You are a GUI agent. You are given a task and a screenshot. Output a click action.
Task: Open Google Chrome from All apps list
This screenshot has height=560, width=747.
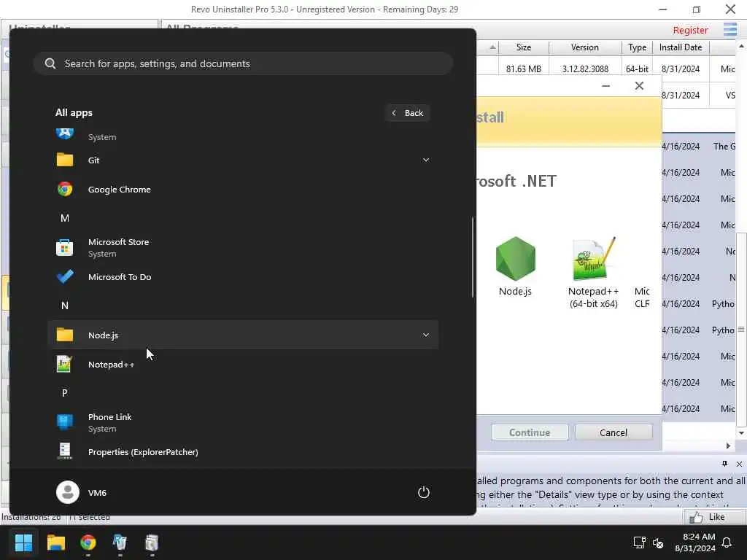tap(243, 189)
